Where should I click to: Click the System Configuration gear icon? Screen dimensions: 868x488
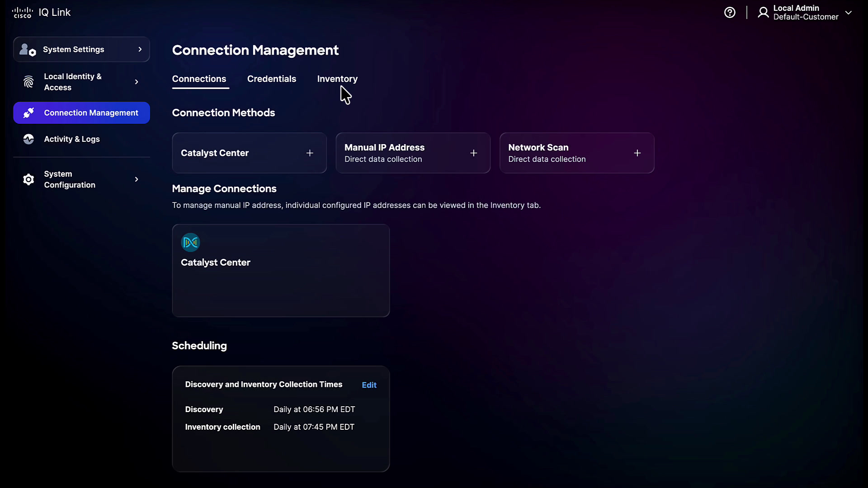28,179
